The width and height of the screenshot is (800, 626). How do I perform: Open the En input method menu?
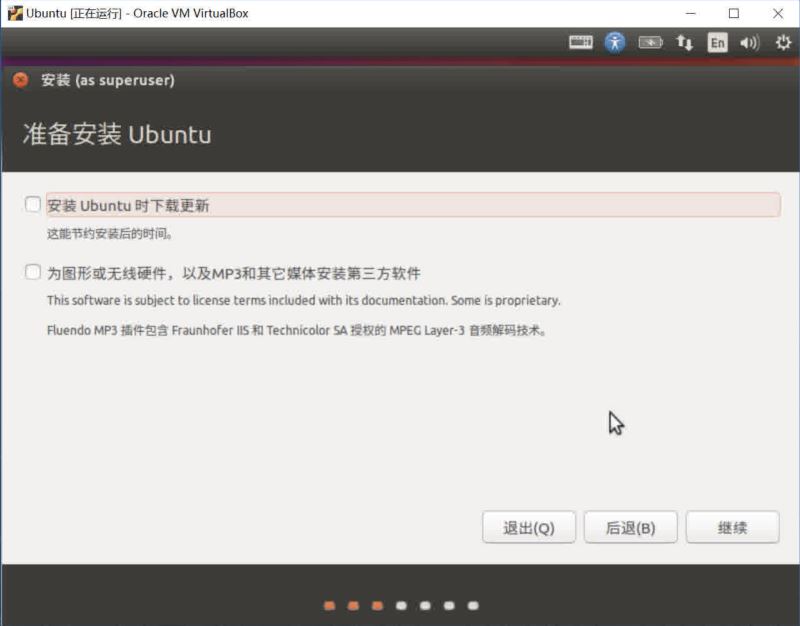[x=717, y=43]
